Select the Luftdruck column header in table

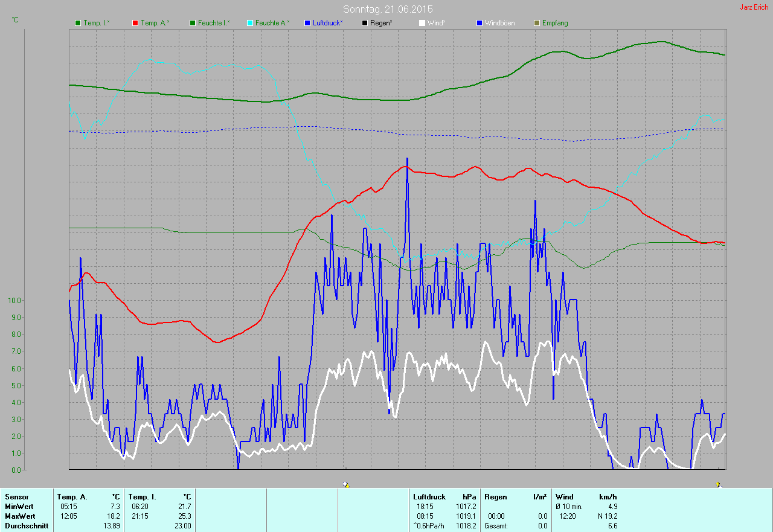[x=429, y=497]
